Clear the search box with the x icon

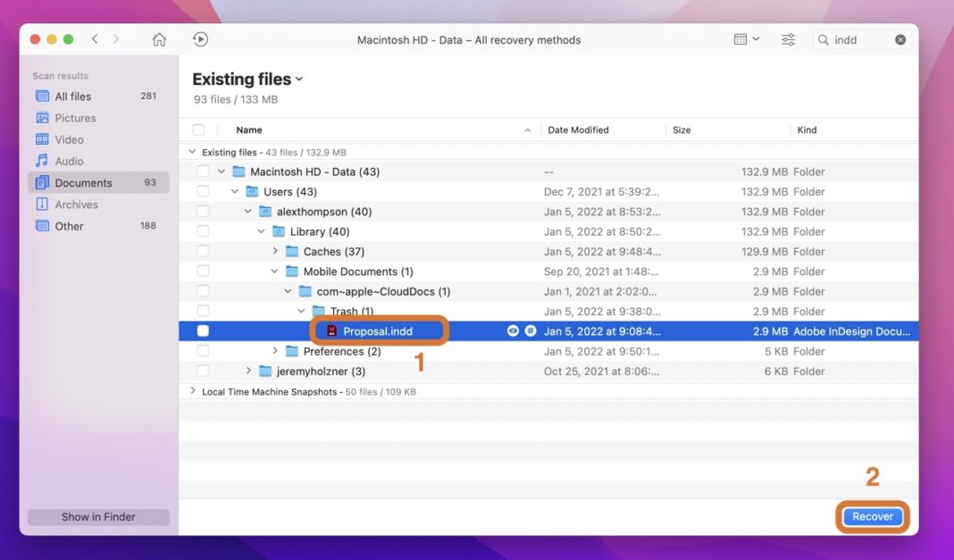(x=900, y=39)
